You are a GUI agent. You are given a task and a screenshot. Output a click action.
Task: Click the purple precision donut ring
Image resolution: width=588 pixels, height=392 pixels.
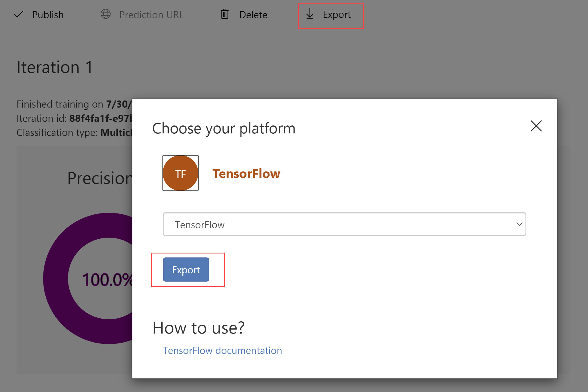point(55,278)
